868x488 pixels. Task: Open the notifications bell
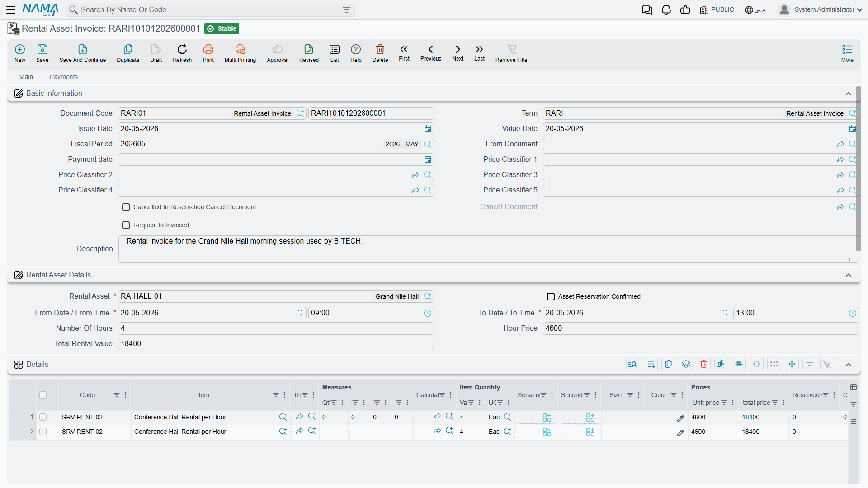point(666,10)
